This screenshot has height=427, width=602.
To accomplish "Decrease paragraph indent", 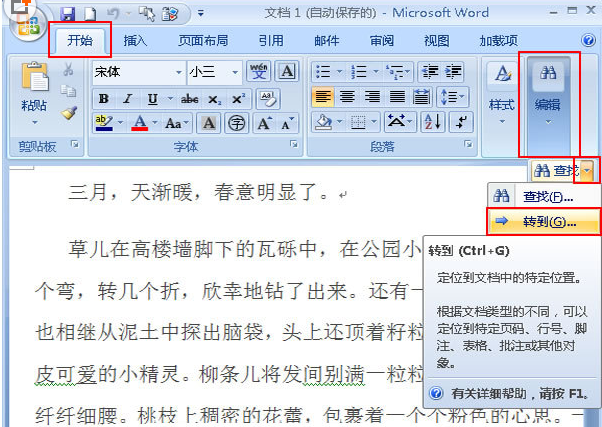I will pyautogui.click(x=430, y=71).
